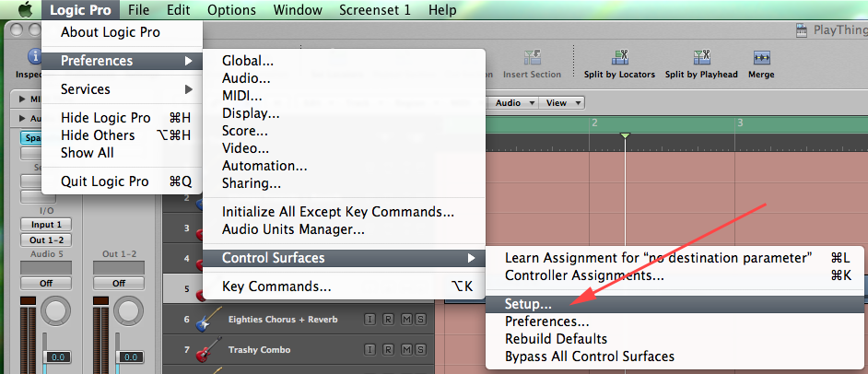The image size is (868, 374).
Task: Open the View dropdown in arrange area
Action: click(x=558, y=103)
